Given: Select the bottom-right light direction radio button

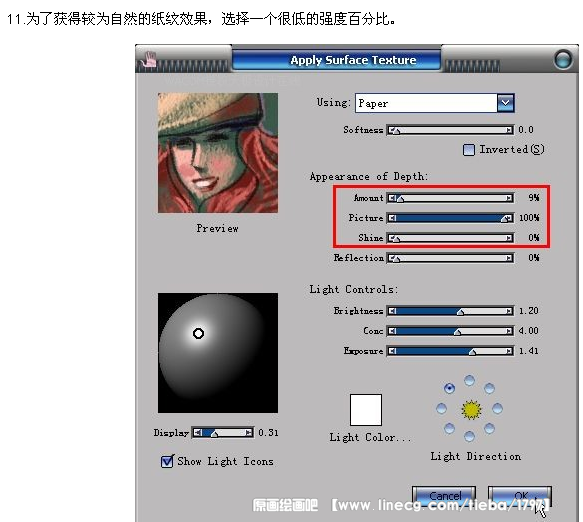Looking at the screenshot, I should pos(489,429).
